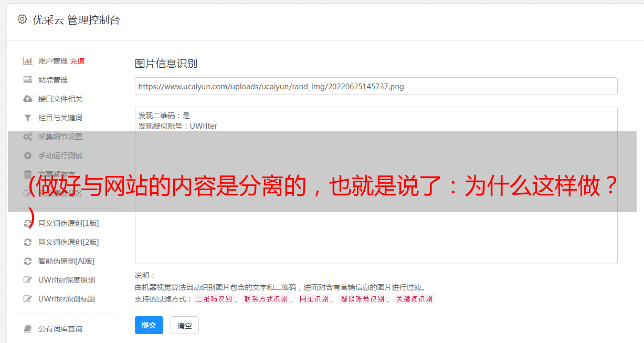Click the 疑似账号识别 tag
This screenshot has height=343, width=644.
362,299
